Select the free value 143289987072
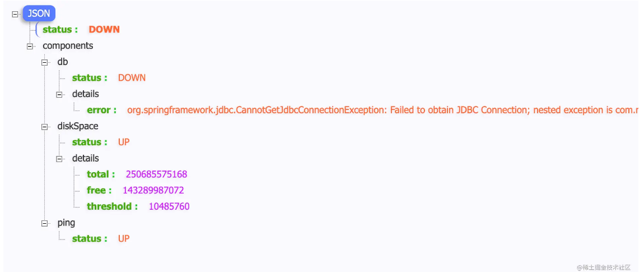 pos(153,190)
